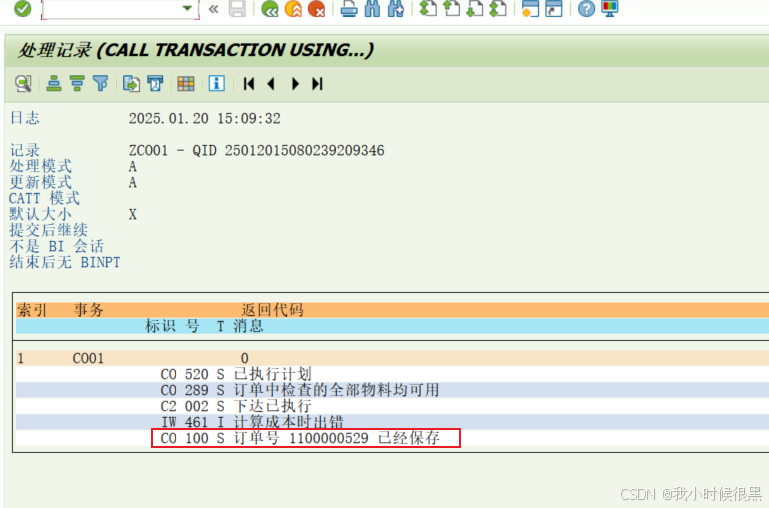Click the 消息 sub-header
769x508 pixels.
(248, 326)
